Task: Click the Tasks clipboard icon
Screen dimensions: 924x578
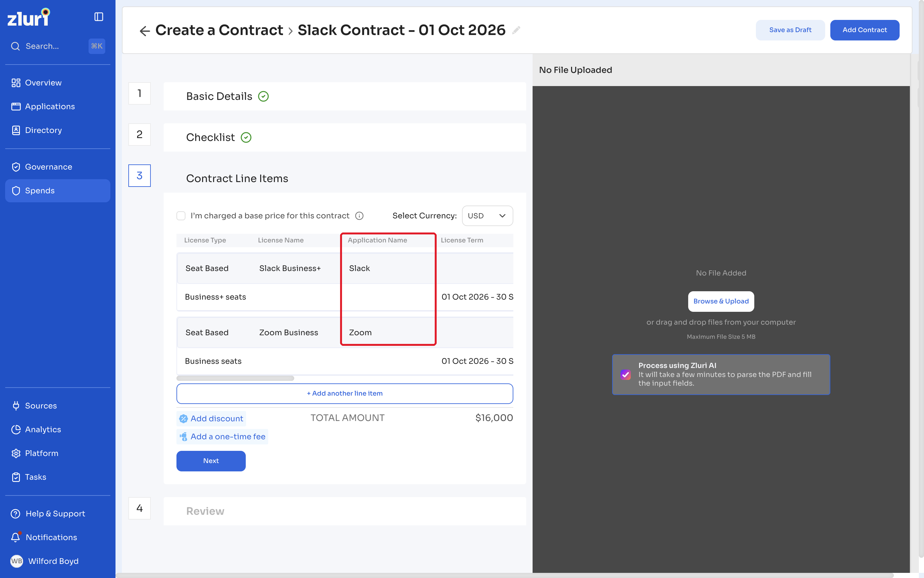Action: tap(16, 477)
